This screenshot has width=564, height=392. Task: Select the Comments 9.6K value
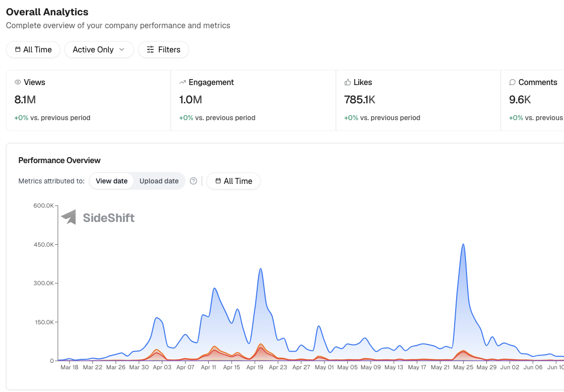coord(520,99)
